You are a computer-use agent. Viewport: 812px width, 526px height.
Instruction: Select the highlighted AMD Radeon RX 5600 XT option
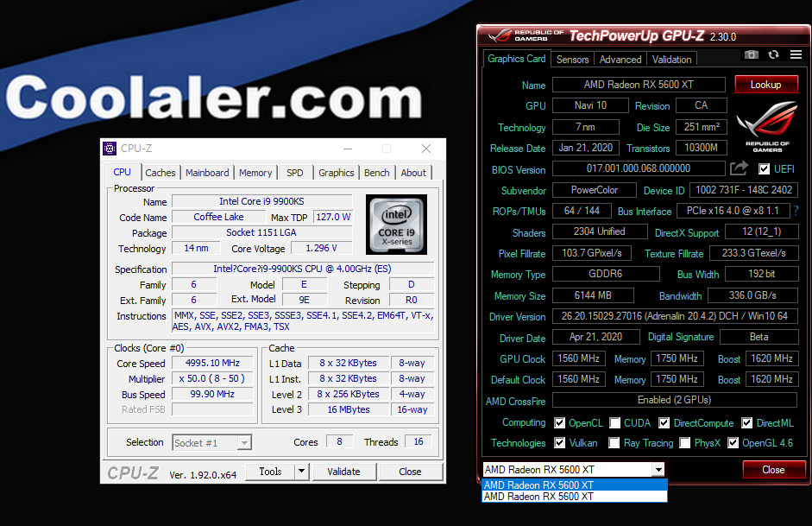coord(575,485)
